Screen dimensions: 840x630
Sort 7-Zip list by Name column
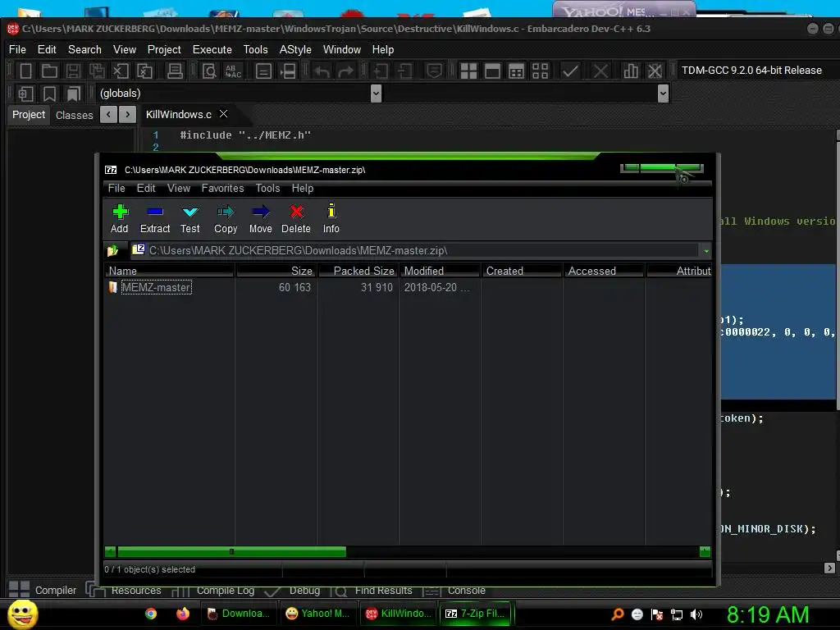pos(169,271)
